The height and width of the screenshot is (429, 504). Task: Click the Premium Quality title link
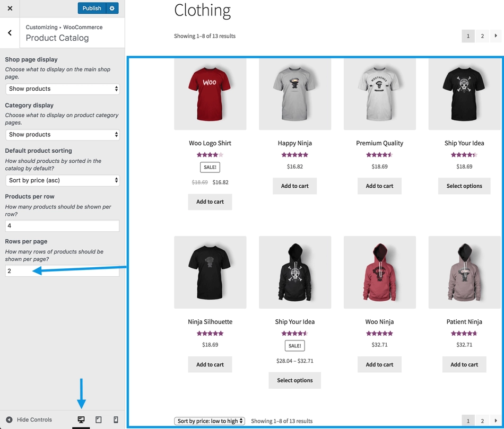tap(380, 143)
